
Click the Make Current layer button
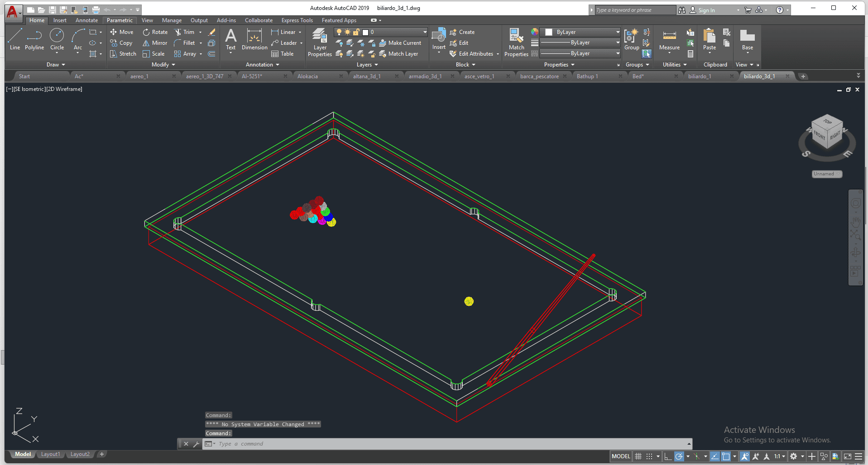(x=400, y=43)
